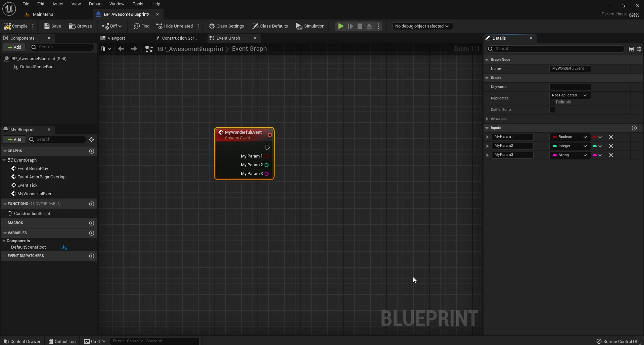This screenshot has width=644, height=345.
Task: Open the Tools menu
Action: (138, 4)
